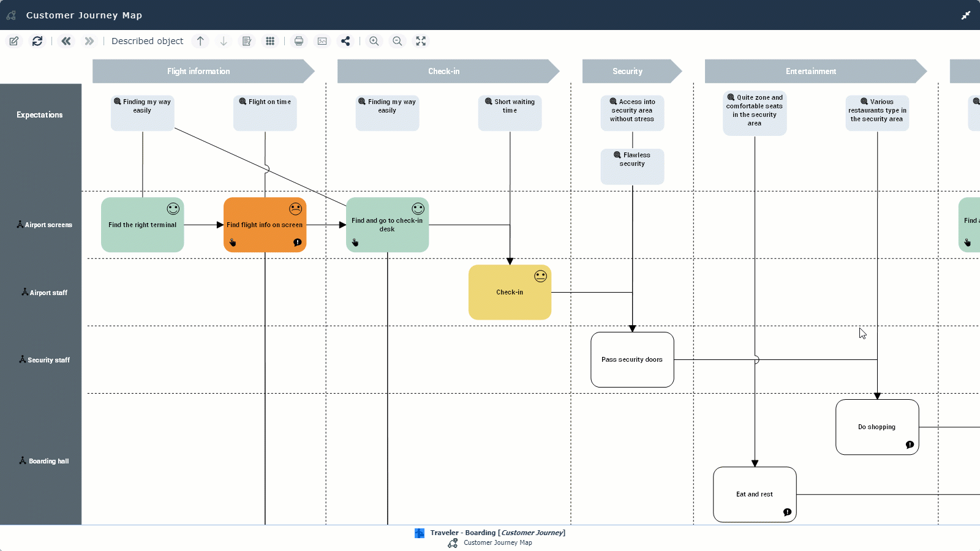This screenshot has width=980, height=551.
Task: Select the Eat and rest step
Action: (x=755, y=494)
